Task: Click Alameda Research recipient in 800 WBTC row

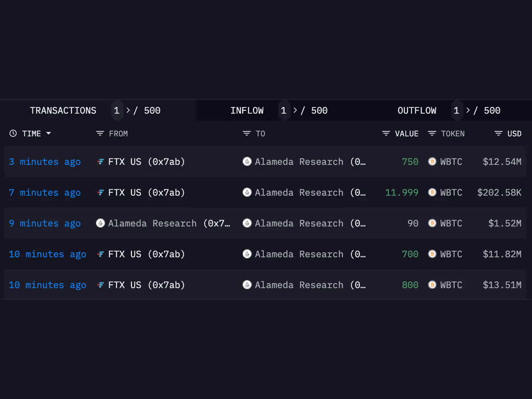Action: tap(310, 285)
